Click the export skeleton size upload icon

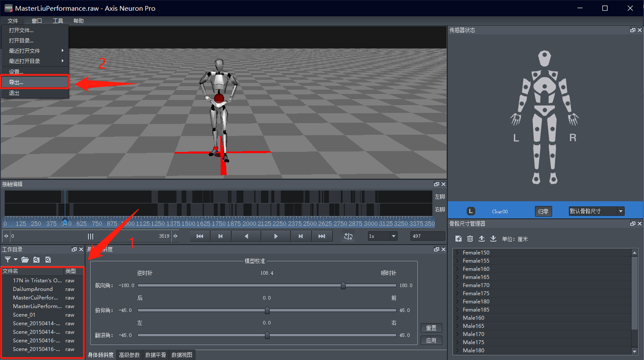pos(482,238)
